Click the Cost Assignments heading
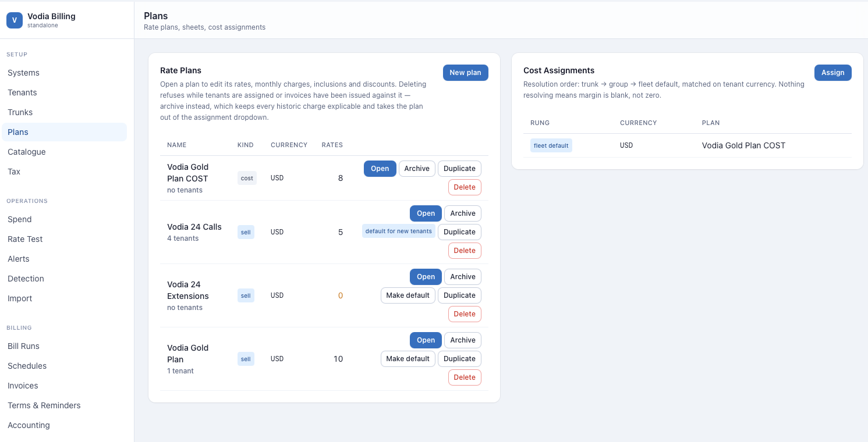The image size is (868, 442). [x=559, y=70]
